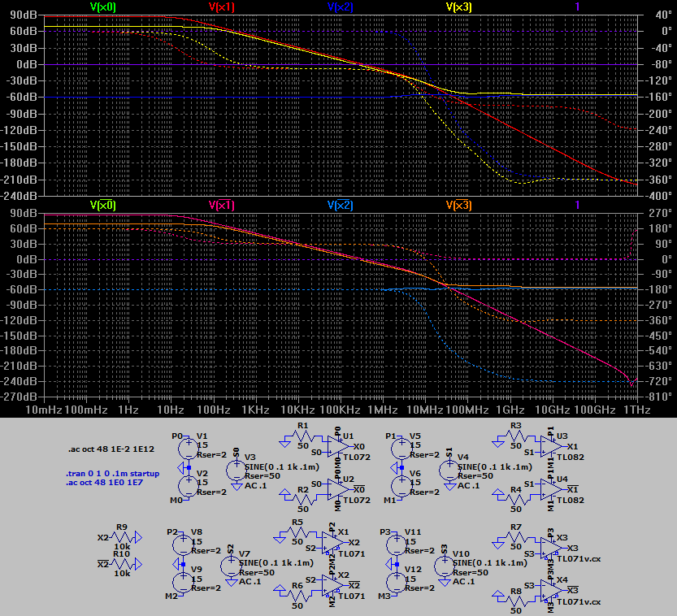Click yellow V(x3) trace label in top pane

coord(459,7)
